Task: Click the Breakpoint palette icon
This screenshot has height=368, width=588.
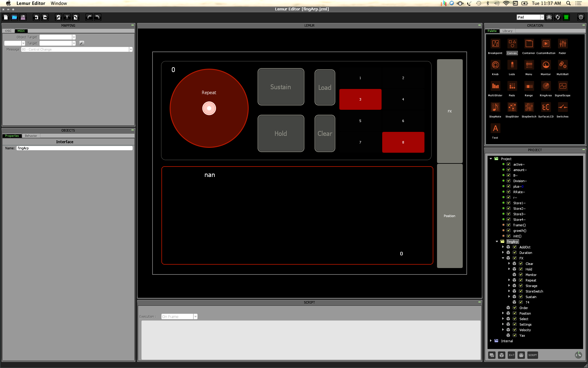Action: tap(495, 44)
